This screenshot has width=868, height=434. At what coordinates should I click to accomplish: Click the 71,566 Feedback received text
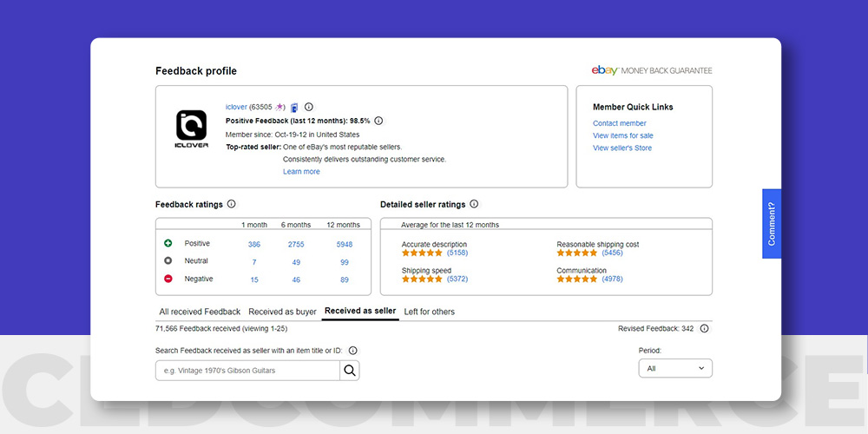(x=221, y=329)
